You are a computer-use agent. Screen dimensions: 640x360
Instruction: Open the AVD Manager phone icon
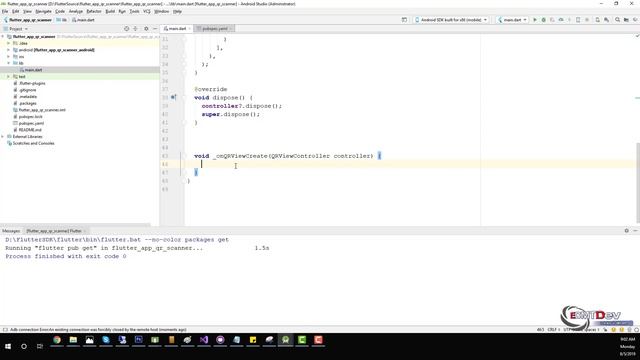pyautogui.click(x=598, y=20)
